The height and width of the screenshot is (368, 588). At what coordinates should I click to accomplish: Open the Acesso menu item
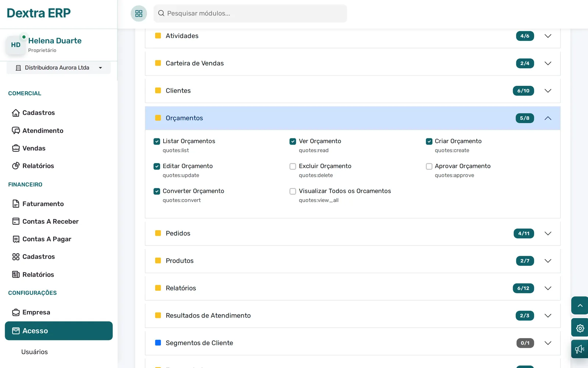pyautogui.click(x=59, y=331)
